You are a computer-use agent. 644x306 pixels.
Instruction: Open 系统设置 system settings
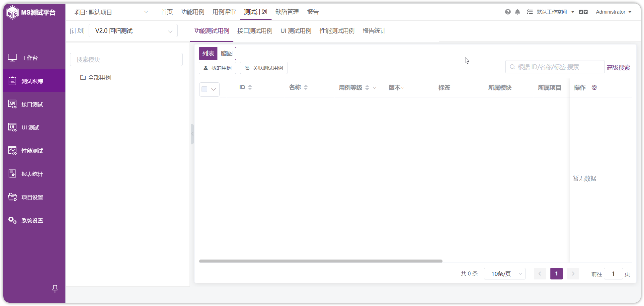[34, 220]
